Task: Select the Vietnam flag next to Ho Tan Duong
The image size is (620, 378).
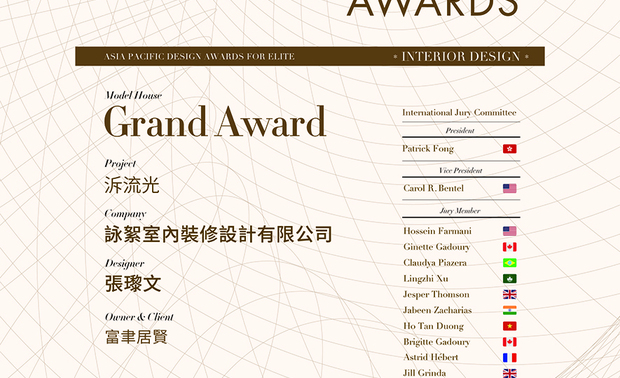Action: pos(510,326)
